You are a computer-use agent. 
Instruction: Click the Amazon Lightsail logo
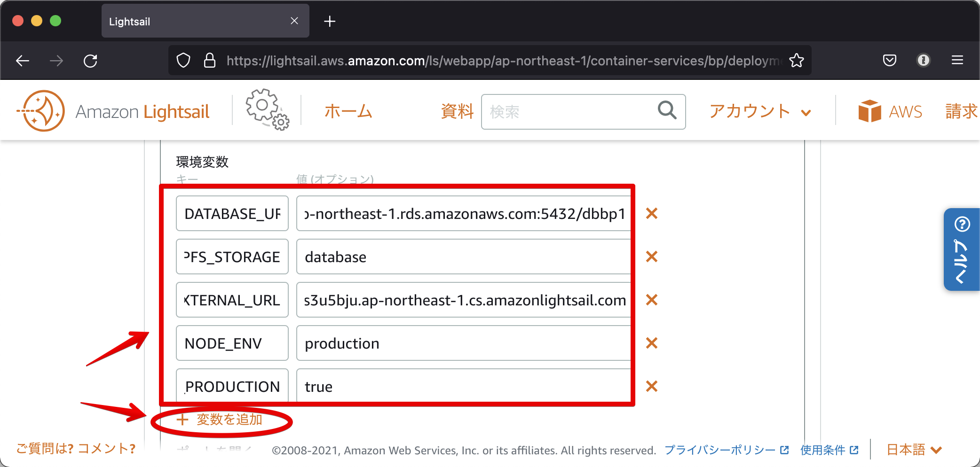pos(113,111)
